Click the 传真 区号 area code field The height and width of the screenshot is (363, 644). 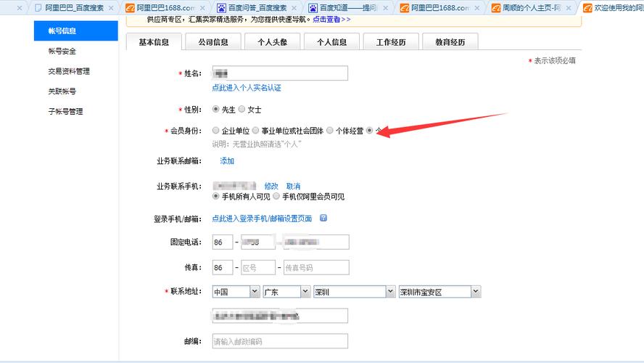click(x=258, y=268)
